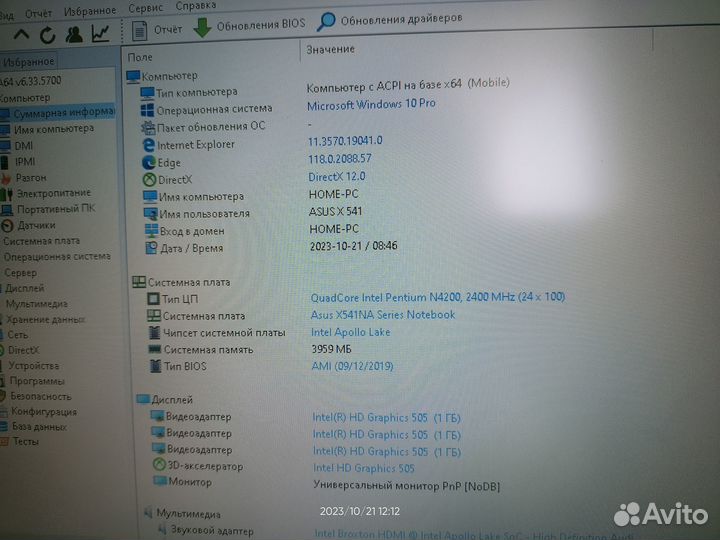Open Сеть tree category

click(17, 335)
